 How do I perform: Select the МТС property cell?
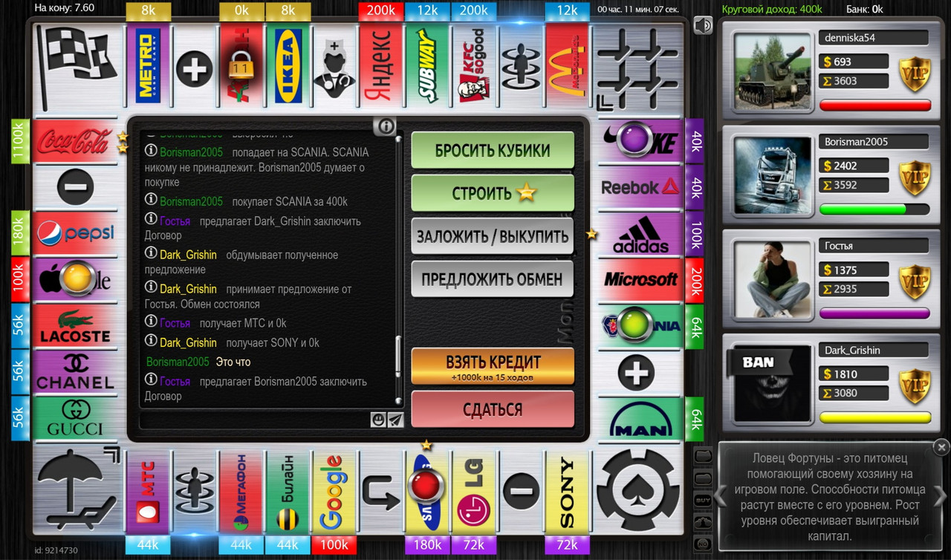(x=148, y=493)
